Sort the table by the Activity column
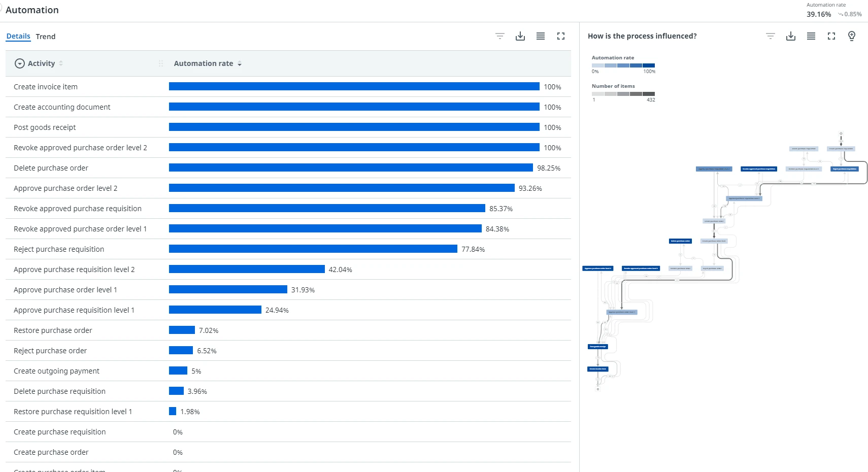Screen dimensions: 868x472 61,63
